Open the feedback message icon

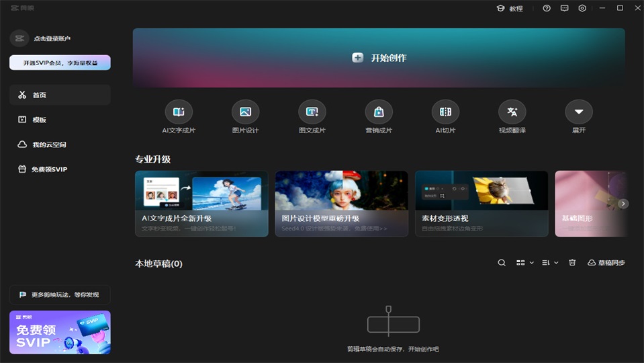click(564, 8)
